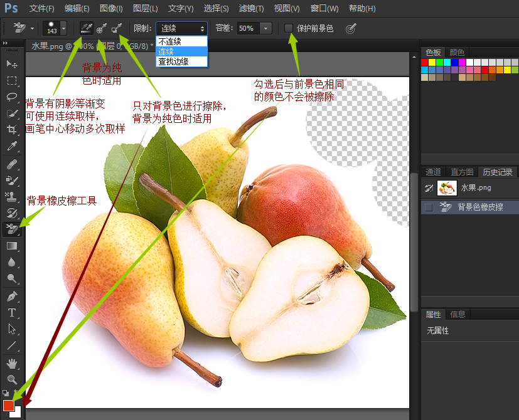Select the Clone Stamp tool
The height and width of the screenshot is (420, 519).
[x=12, y=197]
